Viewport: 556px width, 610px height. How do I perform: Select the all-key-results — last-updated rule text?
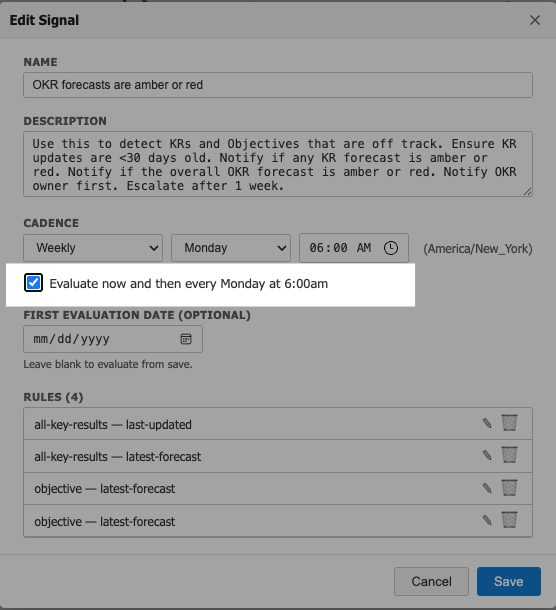[113, 424]
